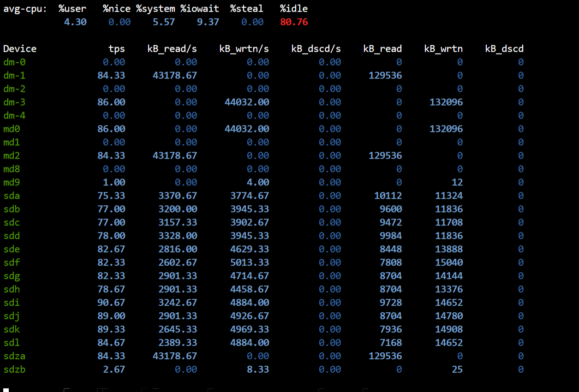Click 43178.67 in the dm-1 row
579x392 pixels.
(x=175, y=76)
